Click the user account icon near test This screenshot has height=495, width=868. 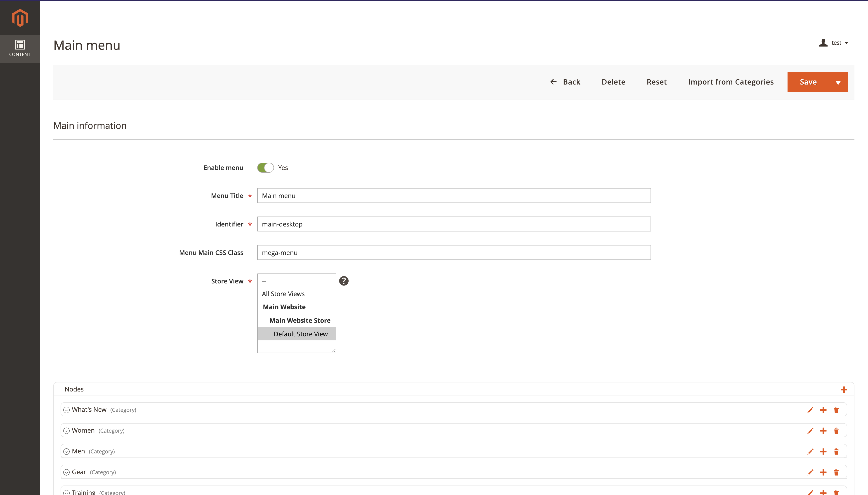(823, 42)
